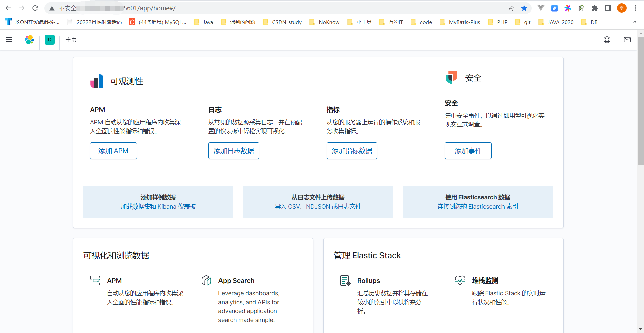Click the Rollups document icon
This screenshot has width=644, height=333.
coord(345,280)
